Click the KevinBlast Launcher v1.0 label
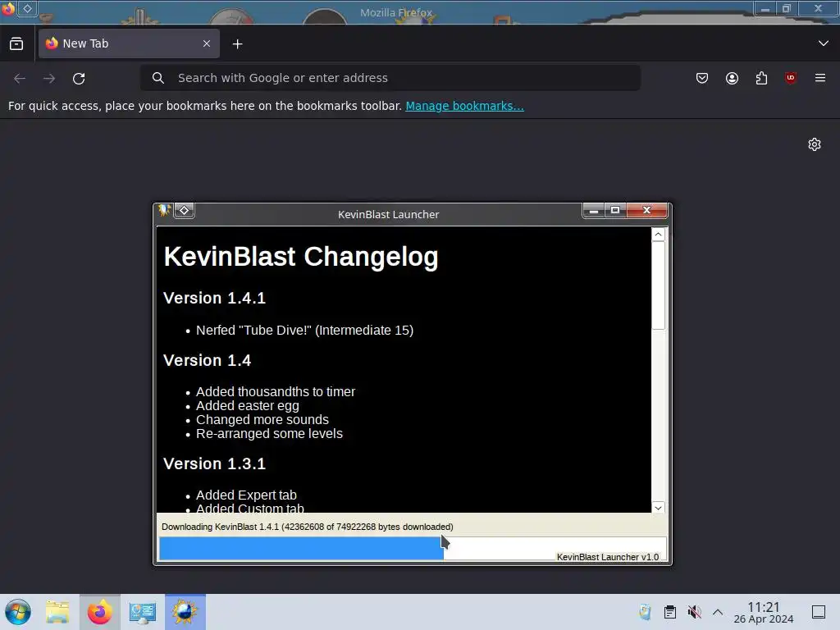 608,557
